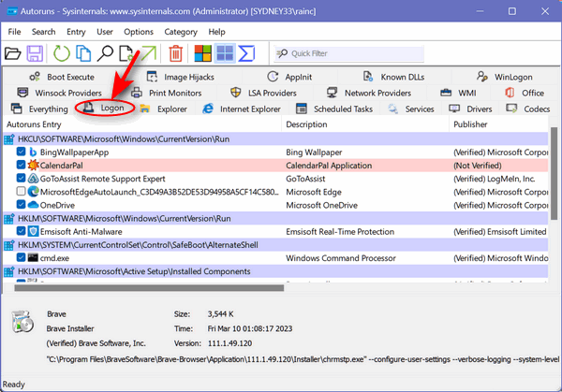Switch to the AppInit tab

[289, 77]
